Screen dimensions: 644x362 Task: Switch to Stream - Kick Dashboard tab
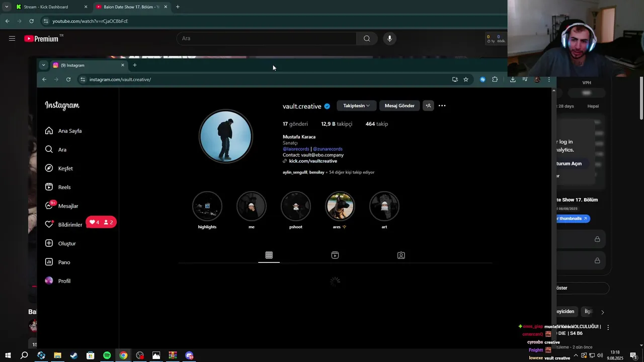click(52, 7)
